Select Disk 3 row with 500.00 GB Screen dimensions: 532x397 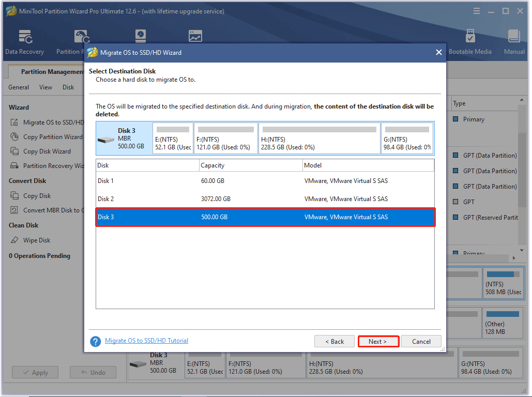click(265, 217)
